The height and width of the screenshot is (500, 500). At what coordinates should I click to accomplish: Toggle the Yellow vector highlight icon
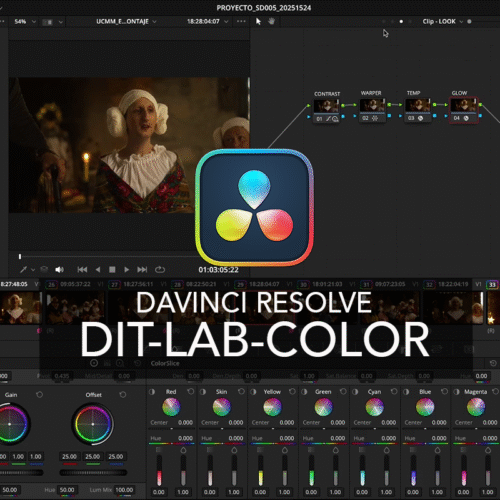(x=253, y=392)
